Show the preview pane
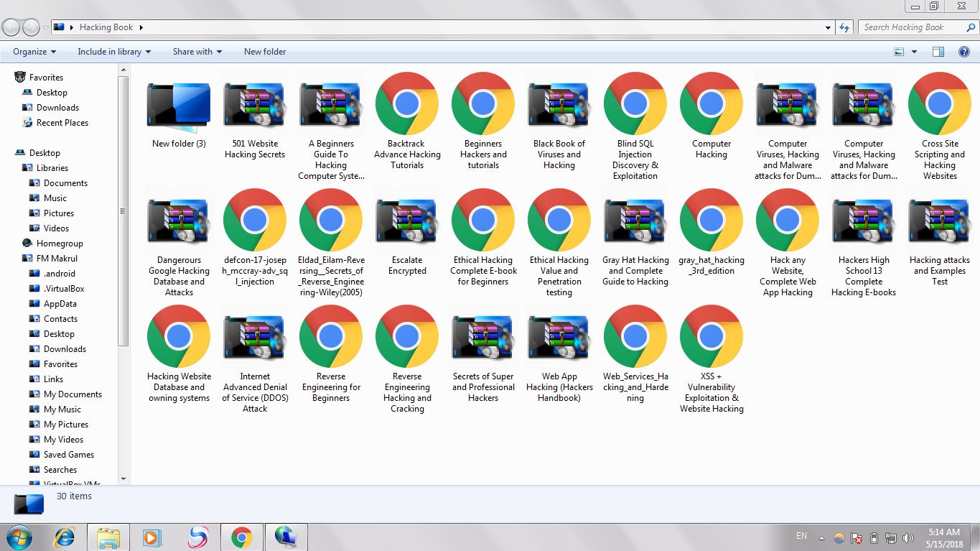 pos(938,52)
